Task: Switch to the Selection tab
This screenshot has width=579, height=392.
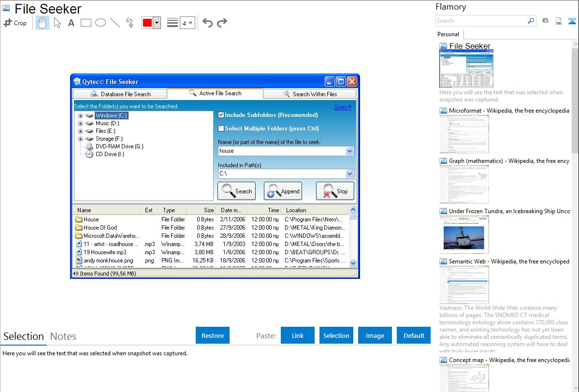Action: coord(24,336)
